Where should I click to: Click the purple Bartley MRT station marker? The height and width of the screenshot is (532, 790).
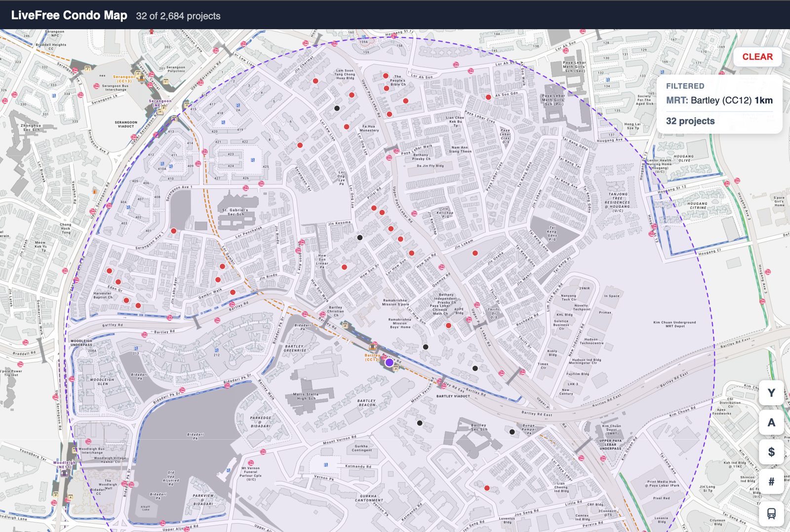(390, 363)
